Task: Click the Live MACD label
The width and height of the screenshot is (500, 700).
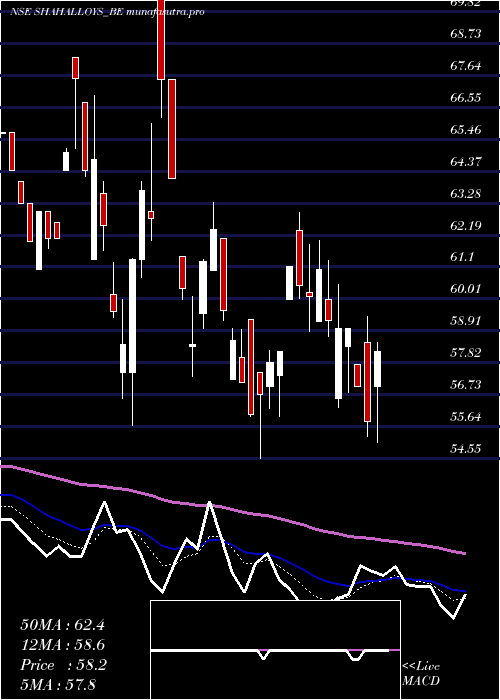Action: (421, 674)
